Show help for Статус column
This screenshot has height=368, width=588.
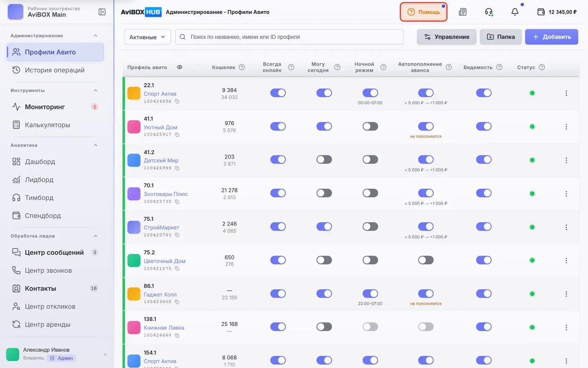click(x=542, y=67)
